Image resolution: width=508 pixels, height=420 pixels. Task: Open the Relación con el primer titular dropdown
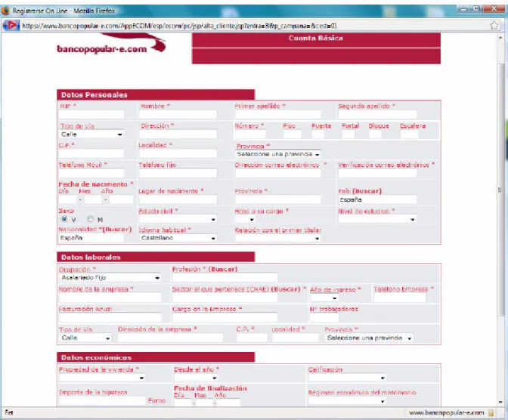(277, 239)
